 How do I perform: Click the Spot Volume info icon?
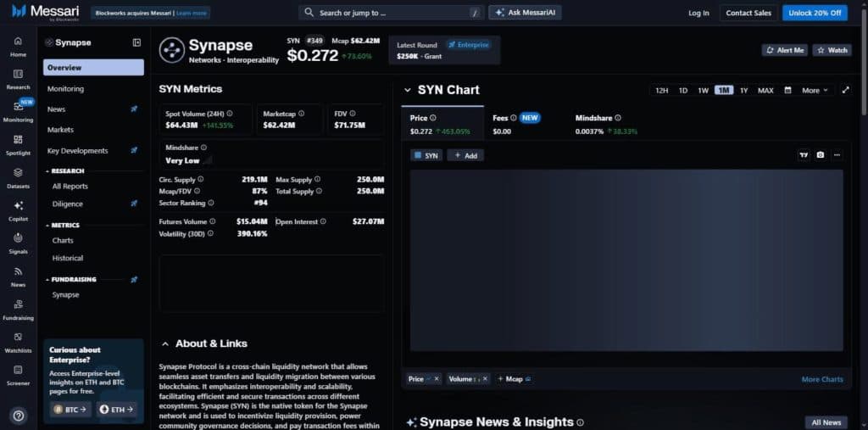[229, 114]
